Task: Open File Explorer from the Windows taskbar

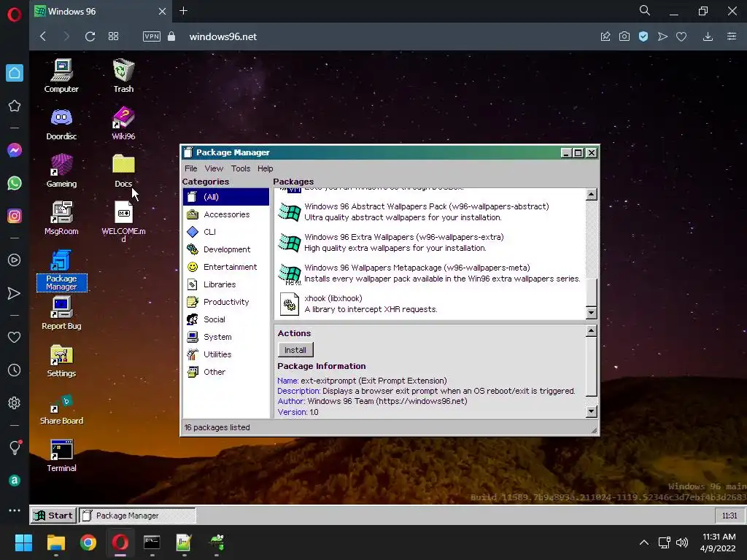Action: pos(55,542)
